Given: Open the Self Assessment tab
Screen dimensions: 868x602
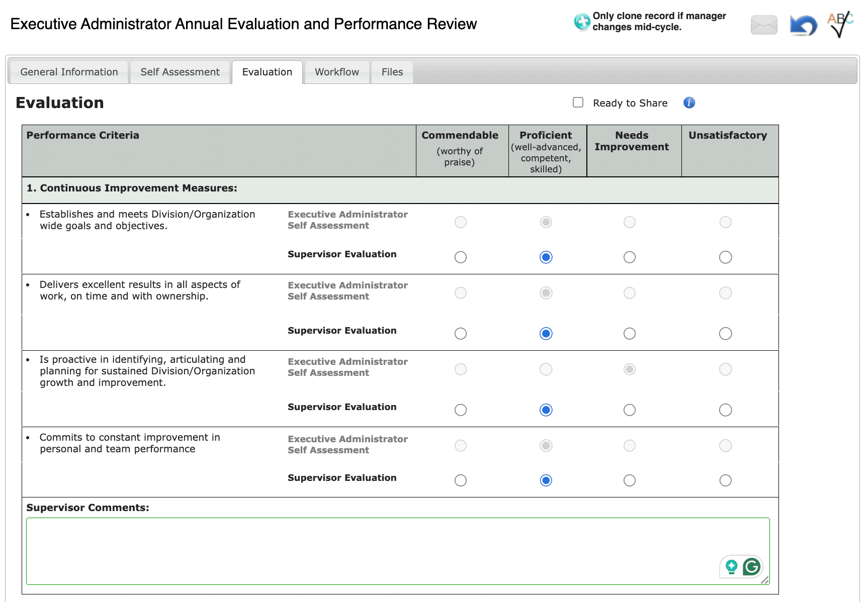Looking at the screenshot, I should (180, 72).
